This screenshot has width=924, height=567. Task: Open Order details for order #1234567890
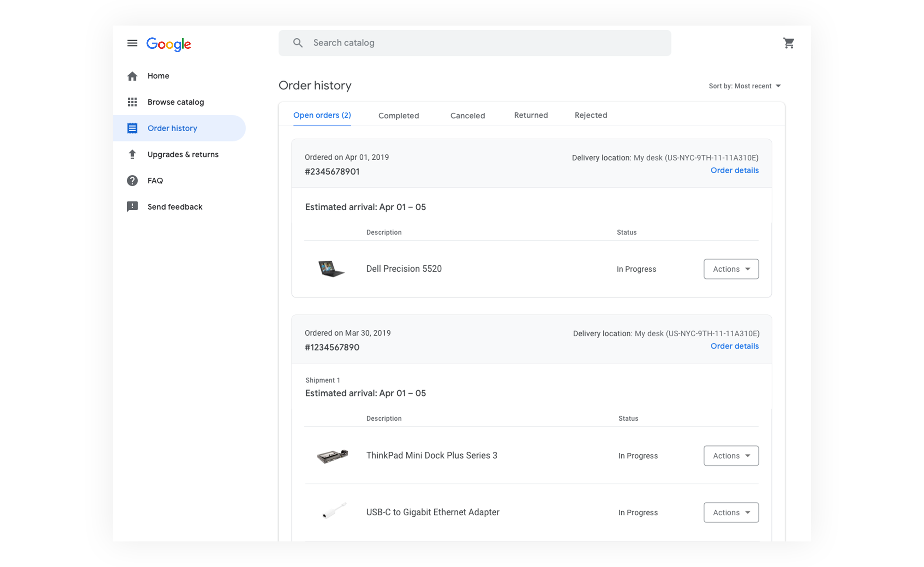pyautogui.click(x=734, y=346)
